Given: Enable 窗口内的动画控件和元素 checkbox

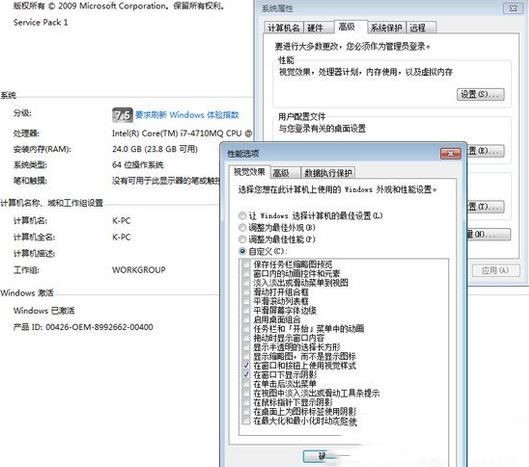Looking at the screenshot, I should [246, 274].
